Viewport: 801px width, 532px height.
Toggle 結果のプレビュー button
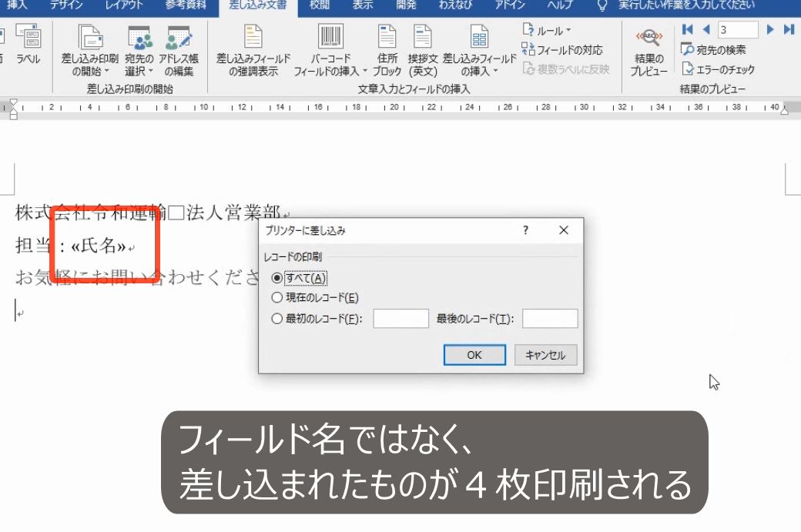pyautogui.click(x=649, y=51)
